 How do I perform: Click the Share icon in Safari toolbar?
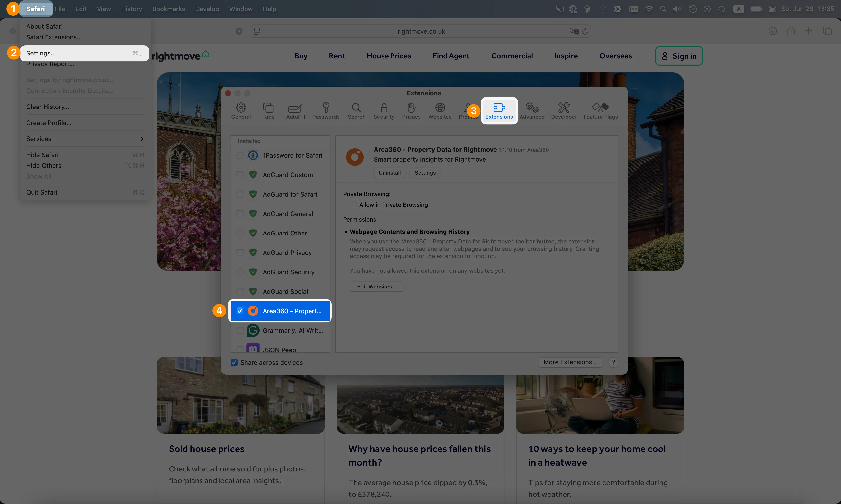(x=791, y=31)
